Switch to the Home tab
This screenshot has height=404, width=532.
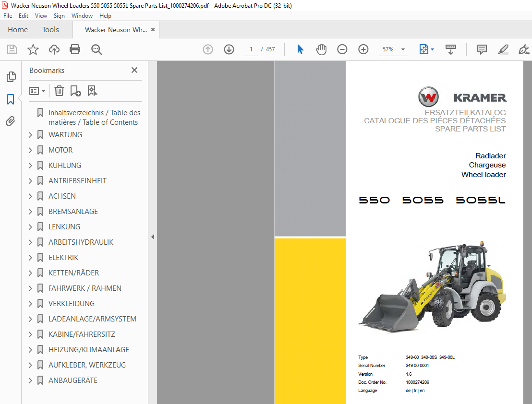pyautogui.click(x=18, y=29)
